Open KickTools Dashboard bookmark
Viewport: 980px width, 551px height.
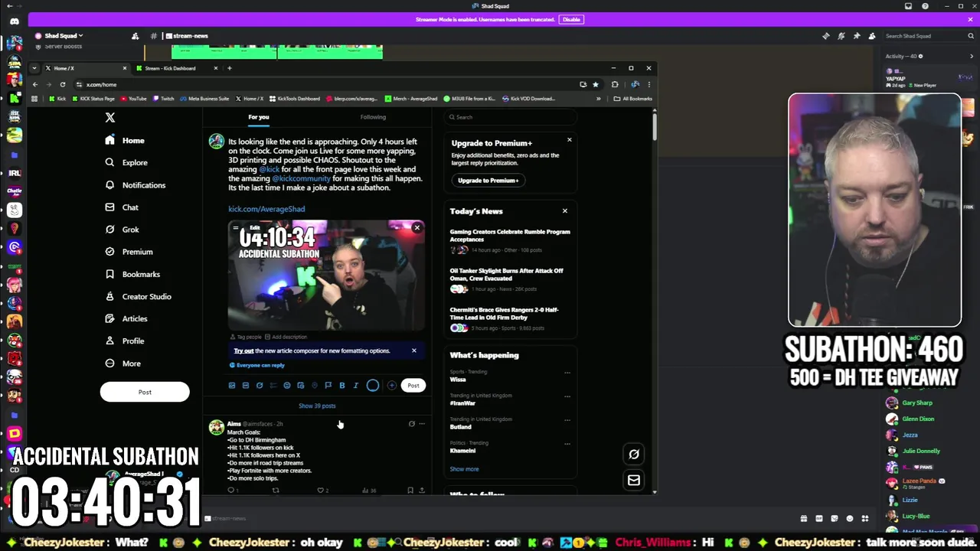pos(295,99)
